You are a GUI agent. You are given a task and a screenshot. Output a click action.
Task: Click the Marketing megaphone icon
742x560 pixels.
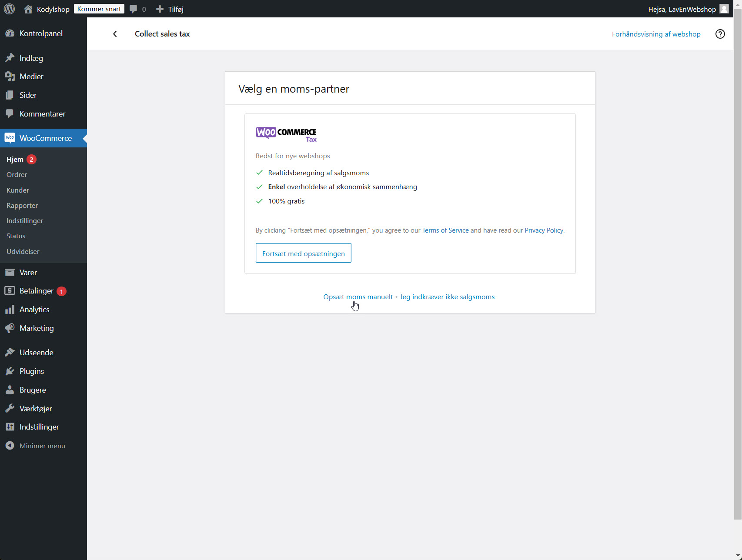[x=10, y=328]
